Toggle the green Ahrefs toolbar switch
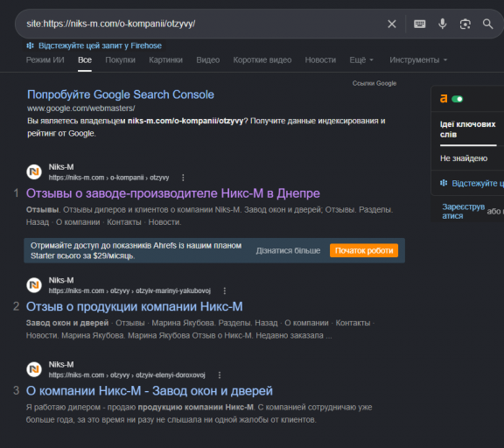This screenshot has height=448, width=504. pyautogui.click(x=457, y=99)
